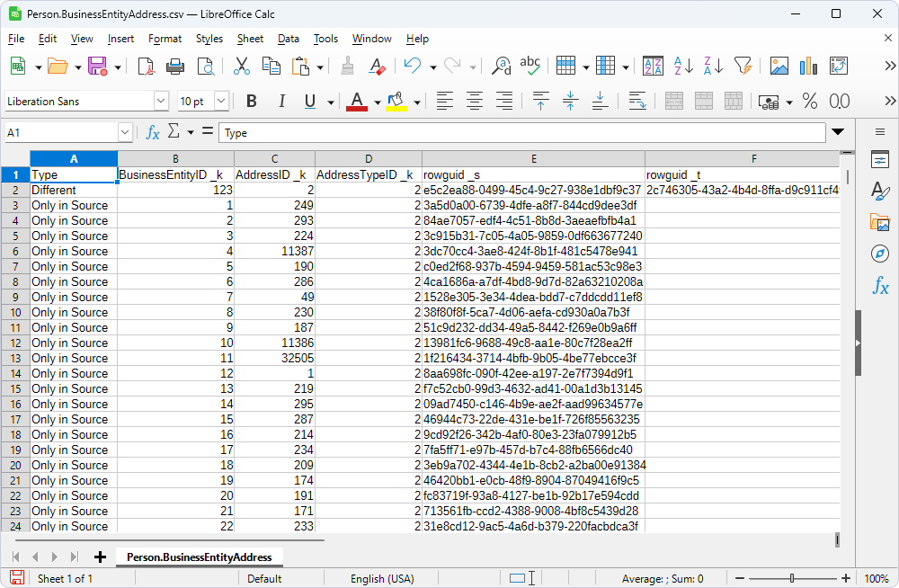Open sidebar Functions deck
The image size is (899, 588).
pyautogui.click(x=879, y=285)
